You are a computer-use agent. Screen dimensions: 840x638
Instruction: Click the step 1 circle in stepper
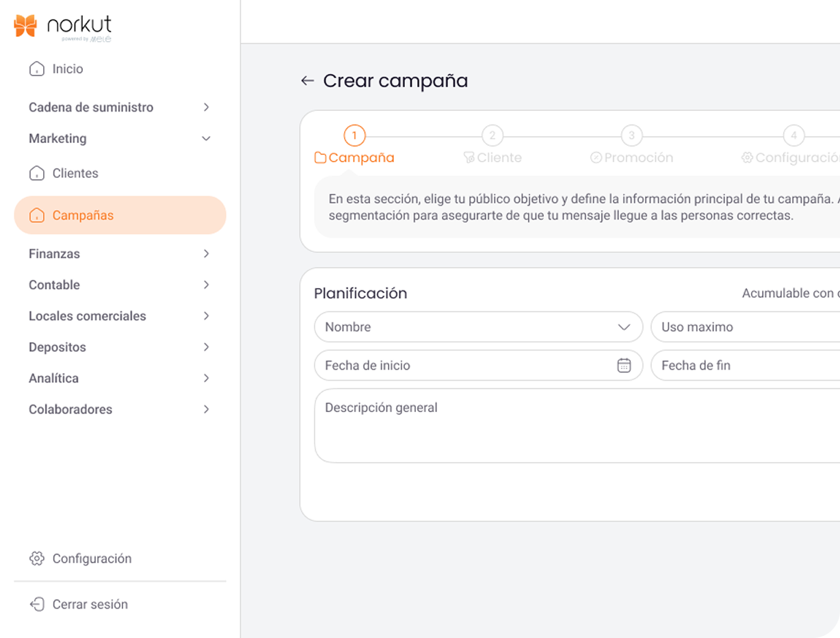354,136
